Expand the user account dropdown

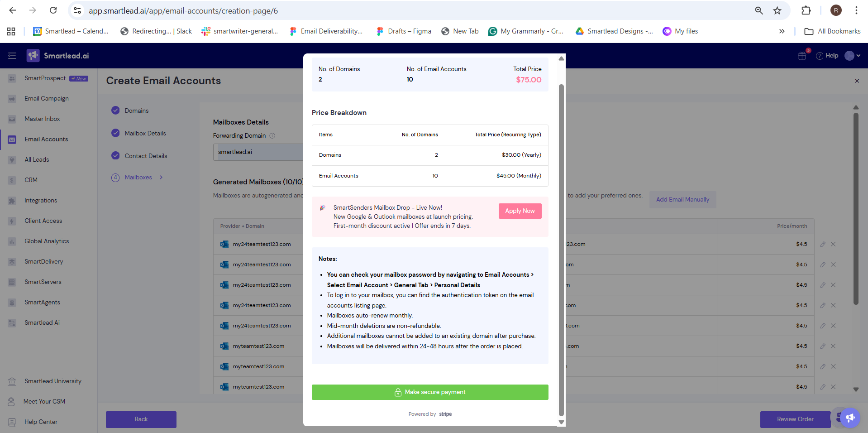click(x=853, y=56)
